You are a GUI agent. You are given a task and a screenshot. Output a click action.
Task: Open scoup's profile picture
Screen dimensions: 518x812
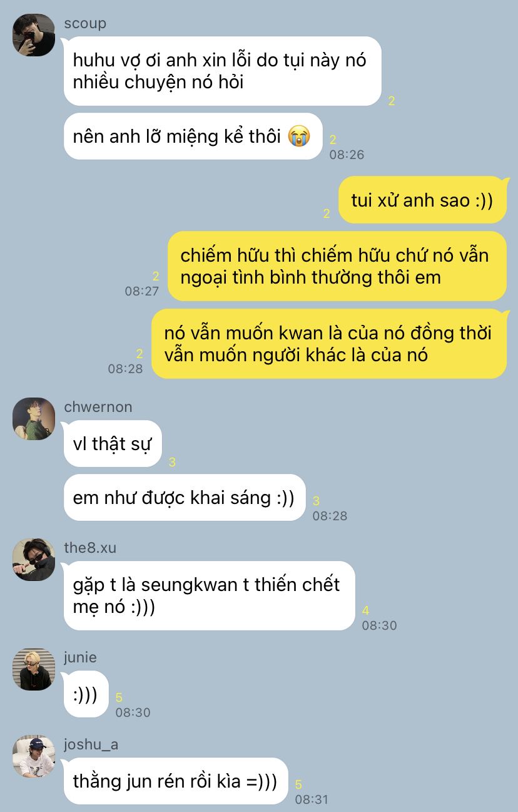pyautogui.click(x=34, y=35)
